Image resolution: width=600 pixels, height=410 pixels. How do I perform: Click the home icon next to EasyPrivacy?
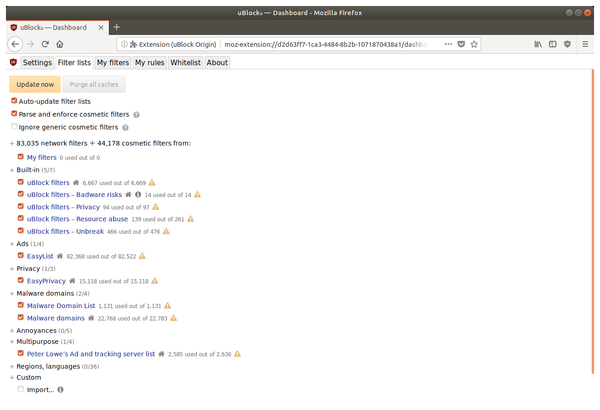72,281
